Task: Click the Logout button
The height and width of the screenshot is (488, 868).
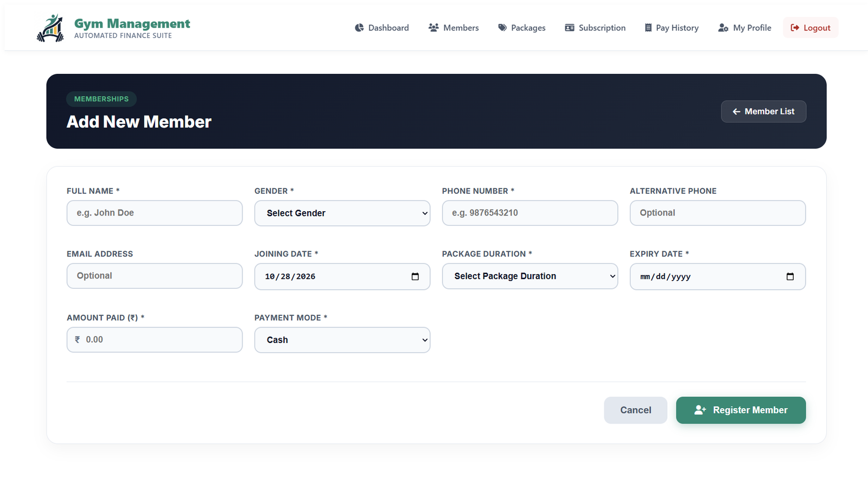Action: pyautogui.click(x=810, y=28)
